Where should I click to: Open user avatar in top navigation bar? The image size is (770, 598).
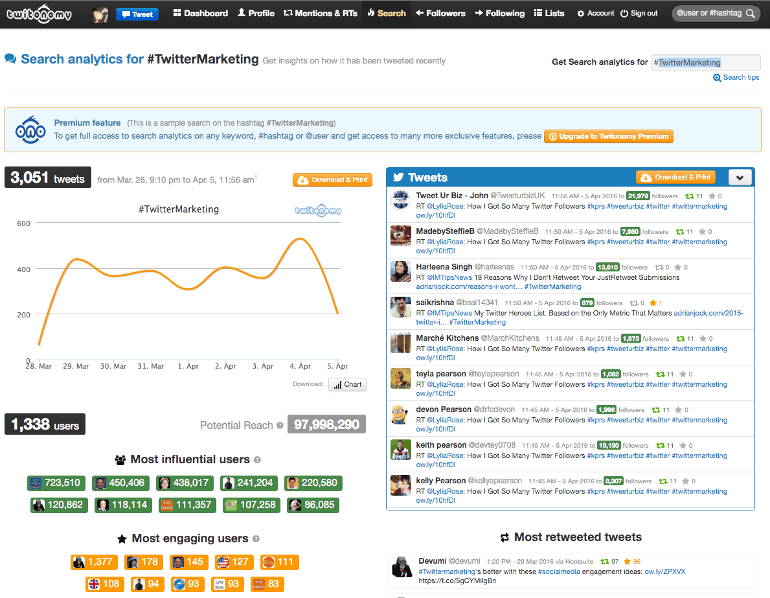(100, 14)
